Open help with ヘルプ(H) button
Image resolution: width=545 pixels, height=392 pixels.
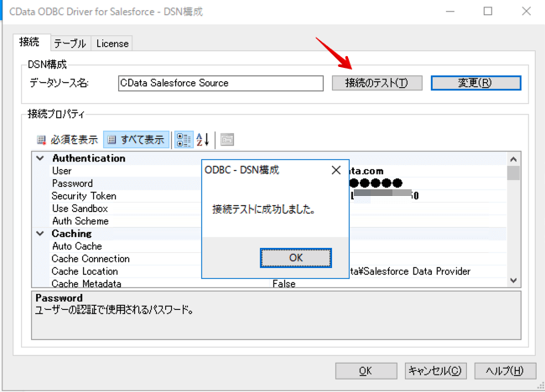[505, 371]
